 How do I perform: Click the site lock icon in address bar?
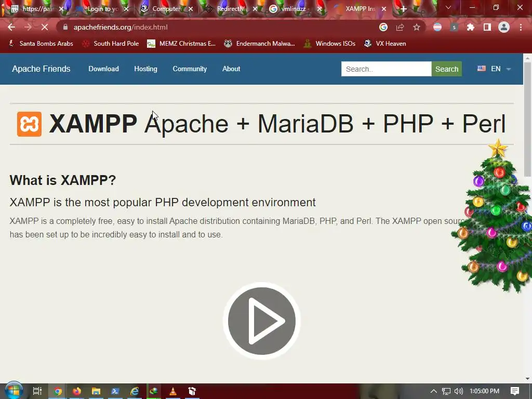[65, 27]
